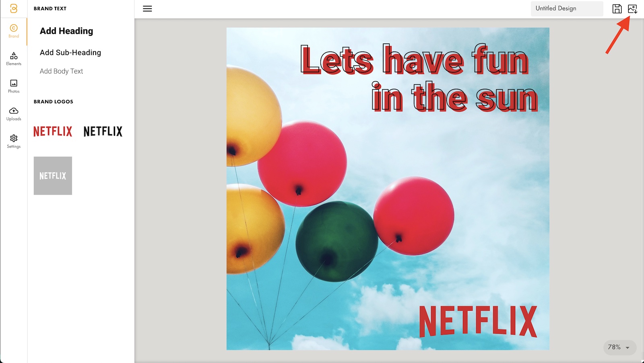Add Body Text to the design
The height and width of the screenshot is (363, 644).
click(x=61, y=71)
